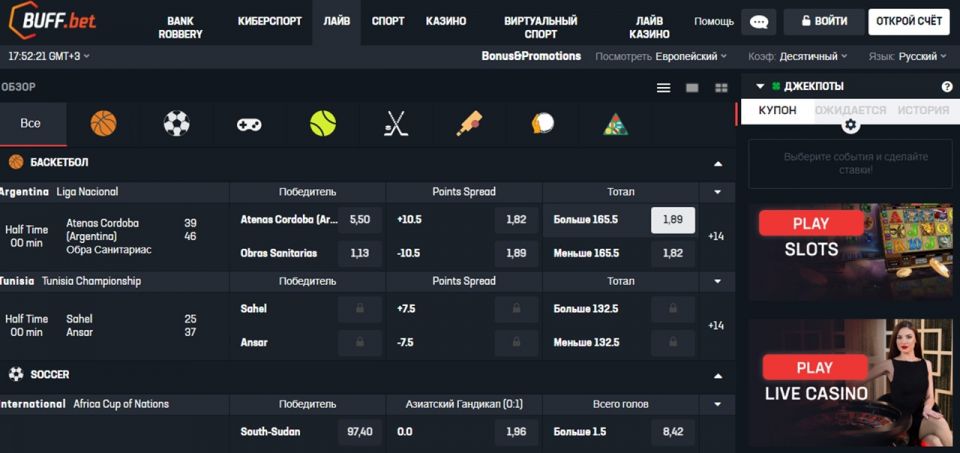Filter by the tennis ball icon
This screenshot has height=453, width=960.
(323, 124)
